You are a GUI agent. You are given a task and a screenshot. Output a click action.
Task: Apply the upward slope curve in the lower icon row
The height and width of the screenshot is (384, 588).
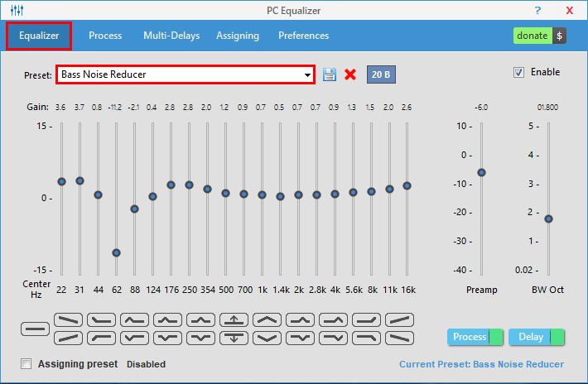tap(68, 338)
